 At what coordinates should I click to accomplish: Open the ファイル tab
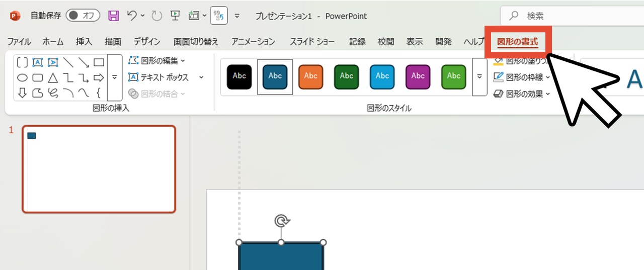pyautogui.click(x=19, y=42)
